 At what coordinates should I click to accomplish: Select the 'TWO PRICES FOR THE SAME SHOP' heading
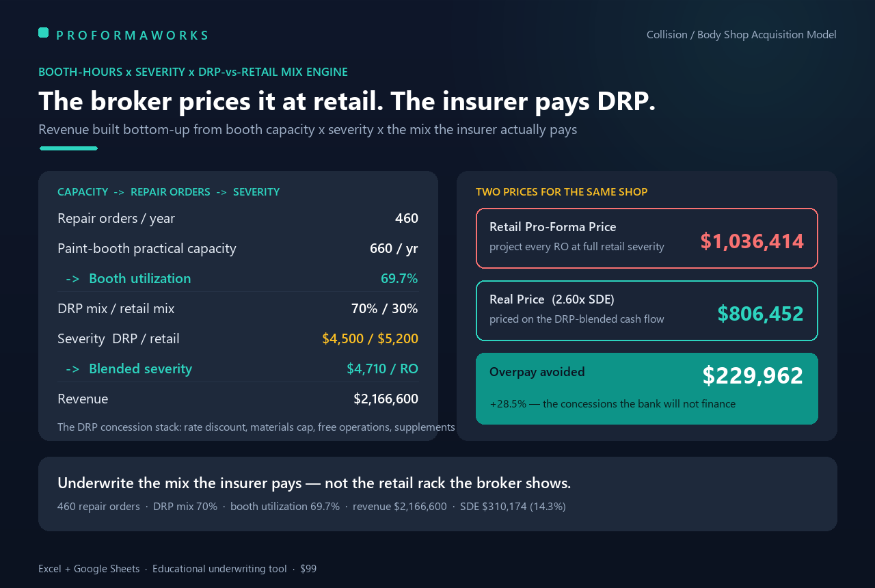click(x=561, y=192)
